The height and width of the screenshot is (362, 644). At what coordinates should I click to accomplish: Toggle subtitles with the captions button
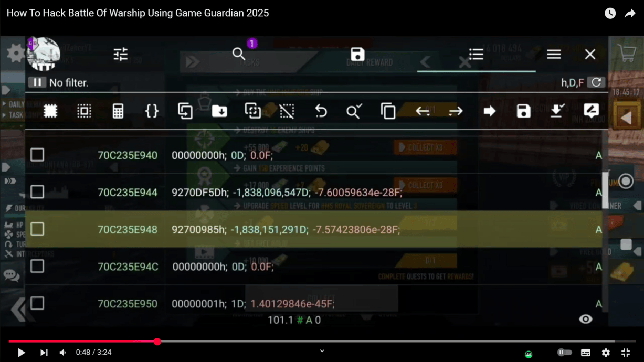click(586, 353)
